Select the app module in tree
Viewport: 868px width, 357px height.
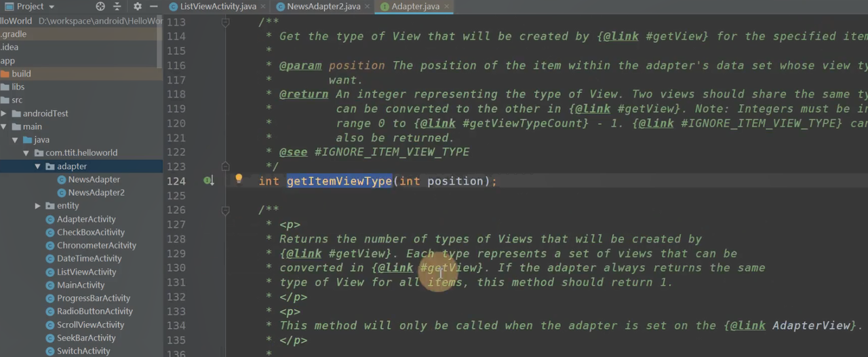pos(81,60)
